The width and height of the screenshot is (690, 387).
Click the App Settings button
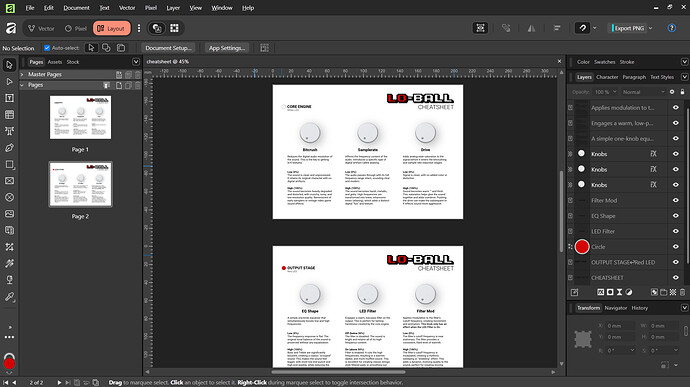coord(227,48)
